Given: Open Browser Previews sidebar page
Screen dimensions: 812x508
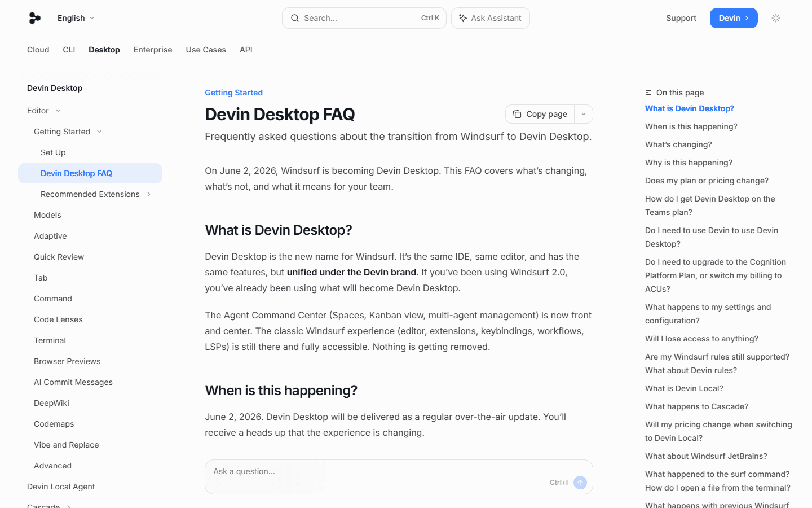Looking at the screenshot, I should [x=67, y=361].
